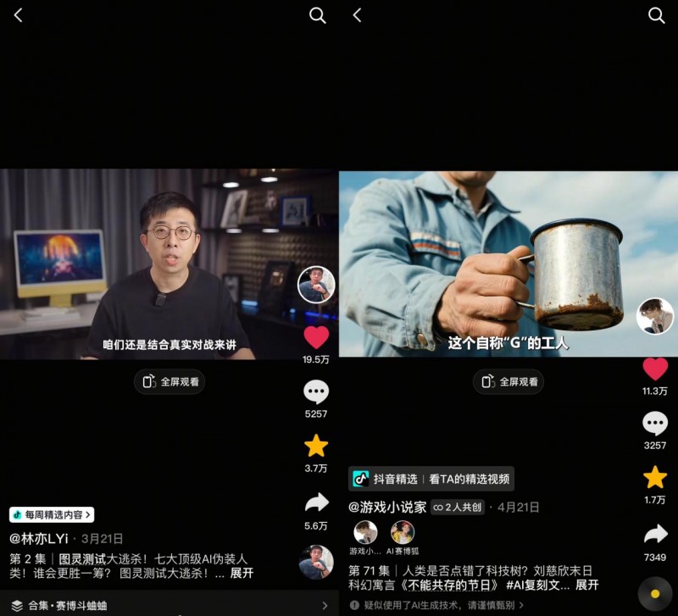
Task: Open 抖音精选 看TA的精选视频 banner
Action: (431, 479)
